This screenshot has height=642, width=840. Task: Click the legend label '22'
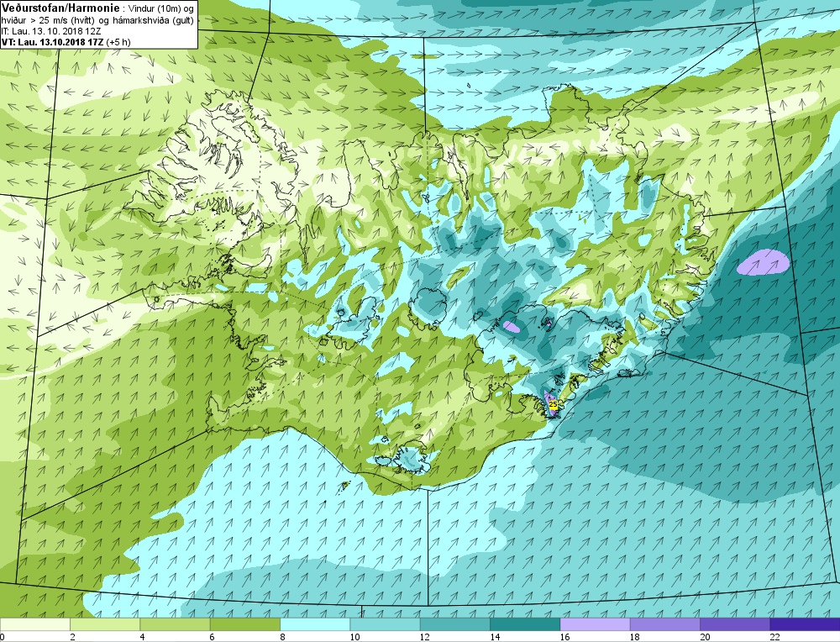coord(775,637)
